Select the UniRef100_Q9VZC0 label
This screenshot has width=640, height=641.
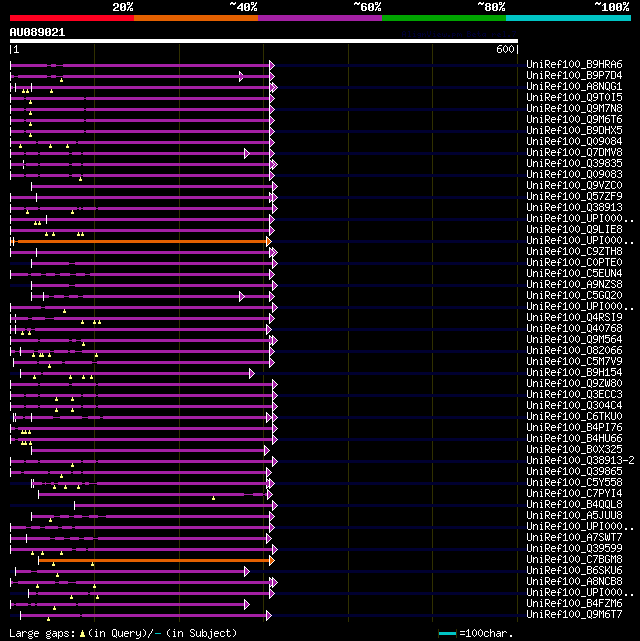574,186
